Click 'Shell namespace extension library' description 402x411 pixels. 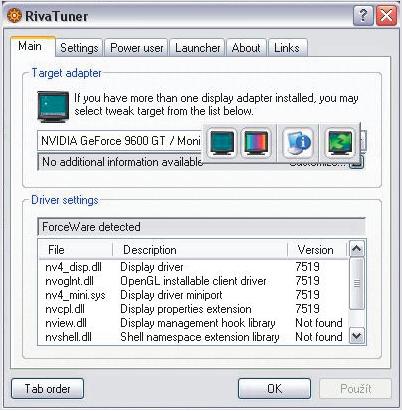200,337
